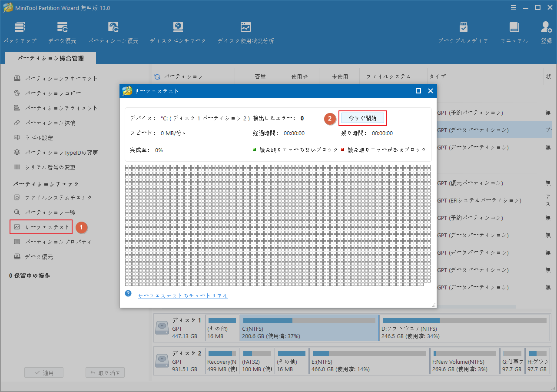Select the (その他) 16 MB block on ディスク 1
The height and width of the screenshot is (392, 557).
click(222, 328)
